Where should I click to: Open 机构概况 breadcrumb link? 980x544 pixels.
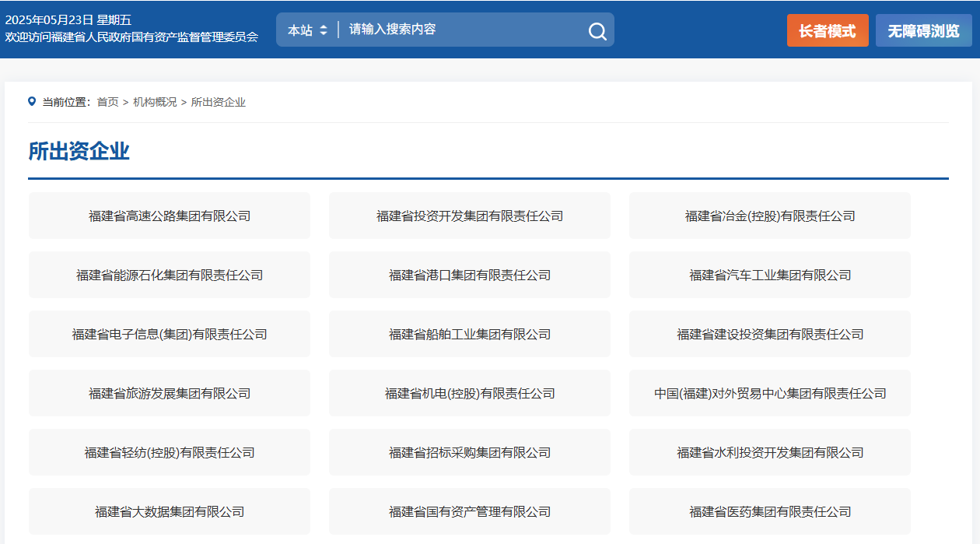155,102
